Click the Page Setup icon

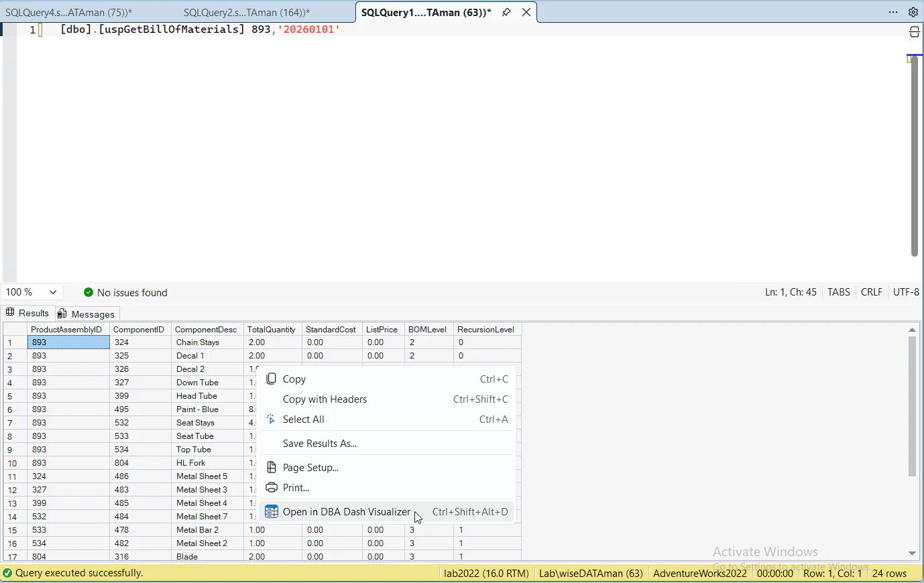(272, 468)
